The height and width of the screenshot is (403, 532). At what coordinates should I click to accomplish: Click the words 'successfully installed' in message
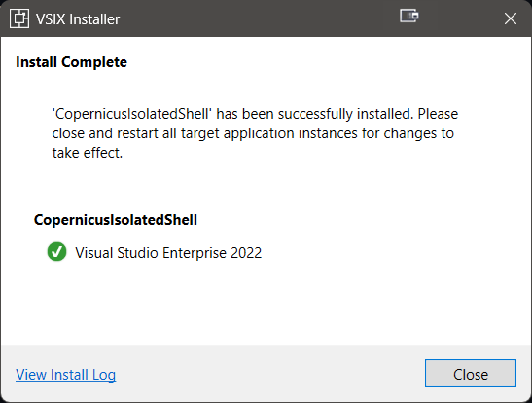click(x=345, y=114)
